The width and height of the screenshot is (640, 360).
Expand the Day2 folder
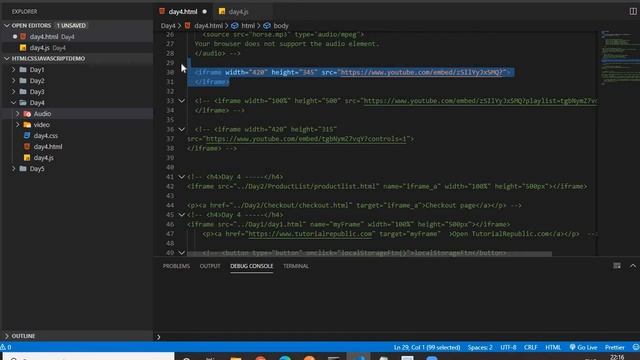tap(13, 81)
